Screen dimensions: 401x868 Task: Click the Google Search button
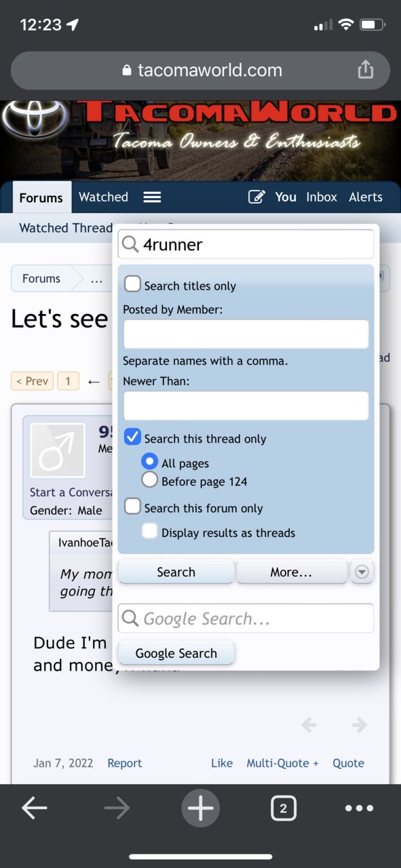tap(176, 654)
